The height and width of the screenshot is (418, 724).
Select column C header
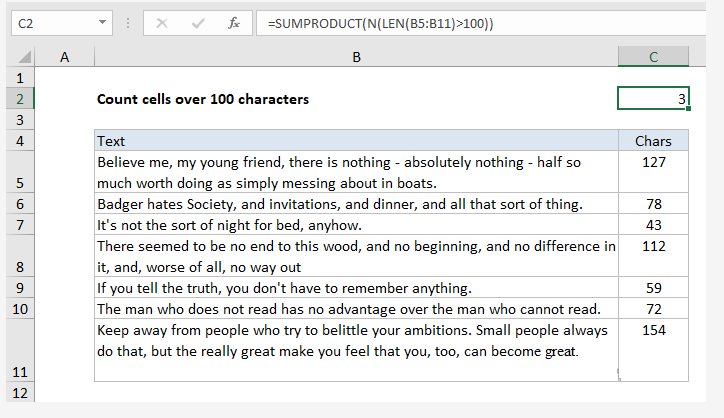pyautogui.click(x=653, y=57)
